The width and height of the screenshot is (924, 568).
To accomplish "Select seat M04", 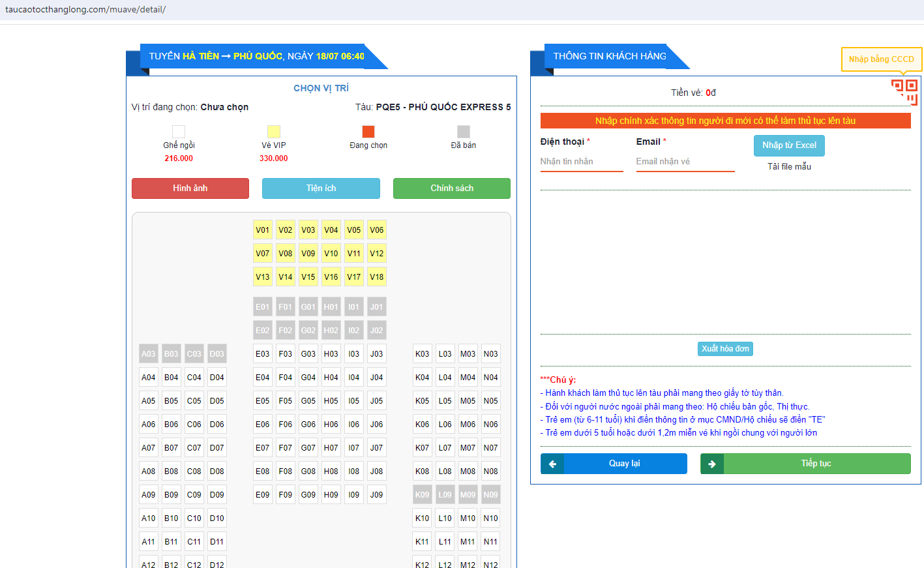I will click(x=468, y=378).
